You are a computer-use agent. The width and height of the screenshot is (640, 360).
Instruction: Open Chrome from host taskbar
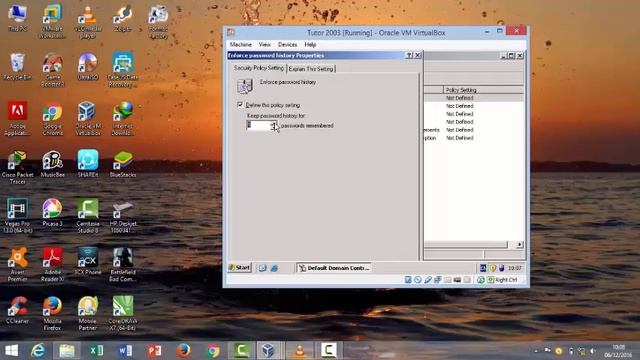coord(213,351)
